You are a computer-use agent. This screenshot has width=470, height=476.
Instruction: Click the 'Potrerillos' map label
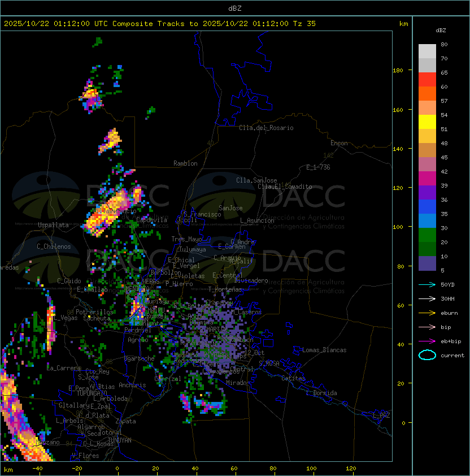[94, 312]
